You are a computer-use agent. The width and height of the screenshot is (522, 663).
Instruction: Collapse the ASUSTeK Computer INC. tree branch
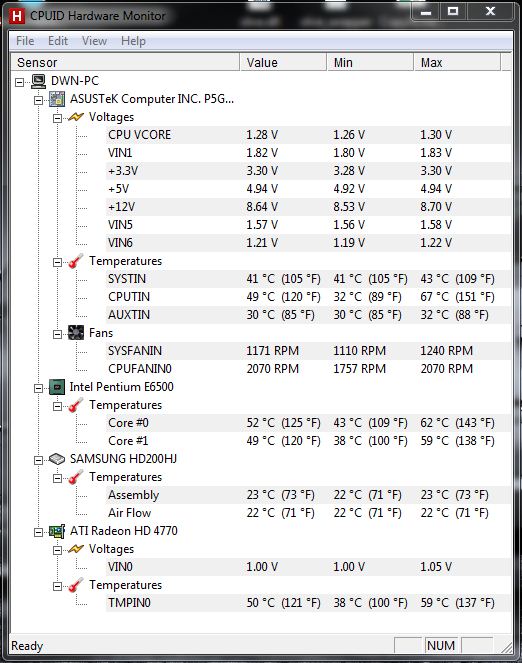click(38, 100)
